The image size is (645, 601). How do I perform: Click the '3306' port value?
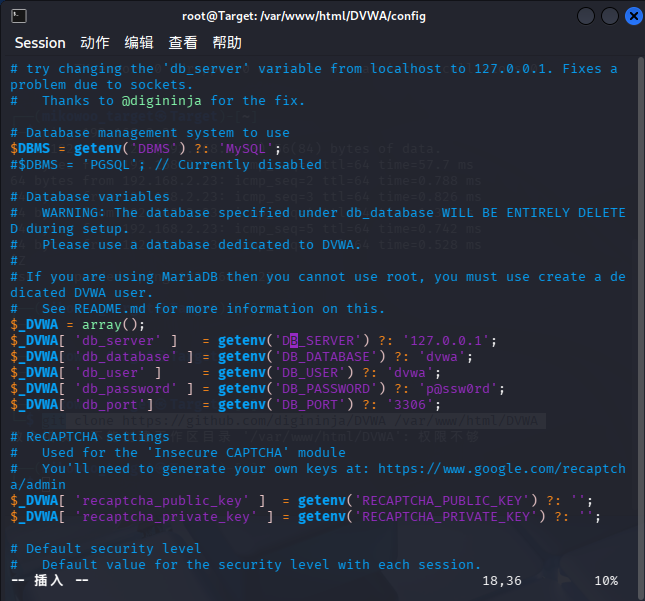click(410, 405)
